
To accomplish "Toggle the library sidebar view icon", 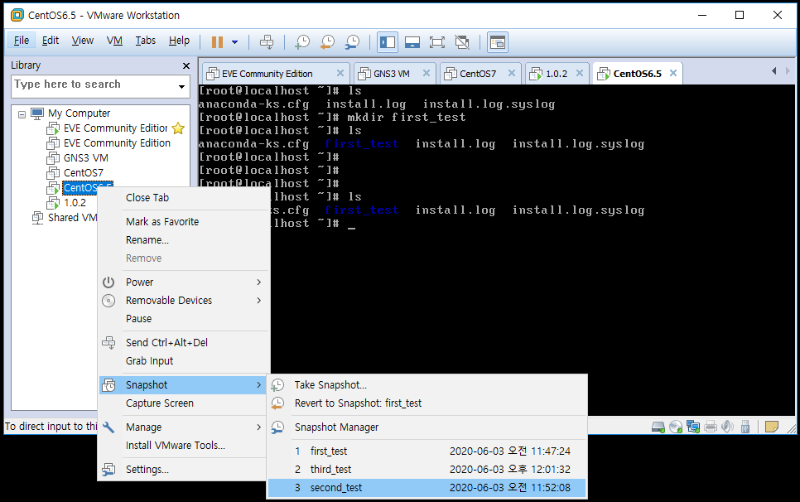I will 387,42.
